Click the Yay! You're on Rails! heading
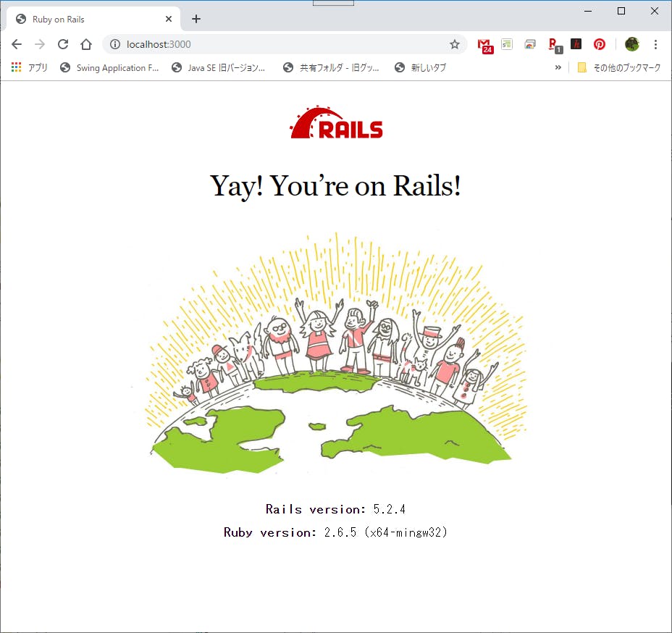Viewport: 672px width, 633px height. point(335,185)
